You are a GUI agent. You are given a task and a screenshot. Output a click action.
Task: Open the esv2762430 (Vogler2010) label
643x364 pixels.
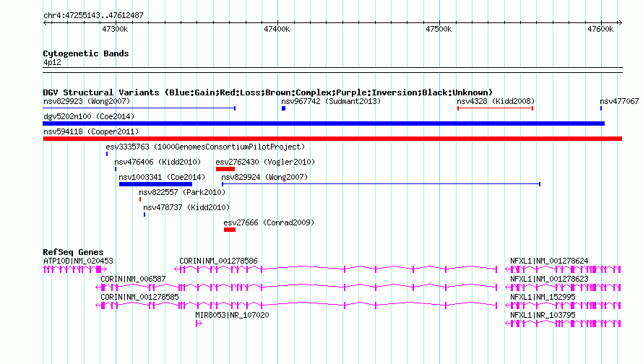[265, 162]
